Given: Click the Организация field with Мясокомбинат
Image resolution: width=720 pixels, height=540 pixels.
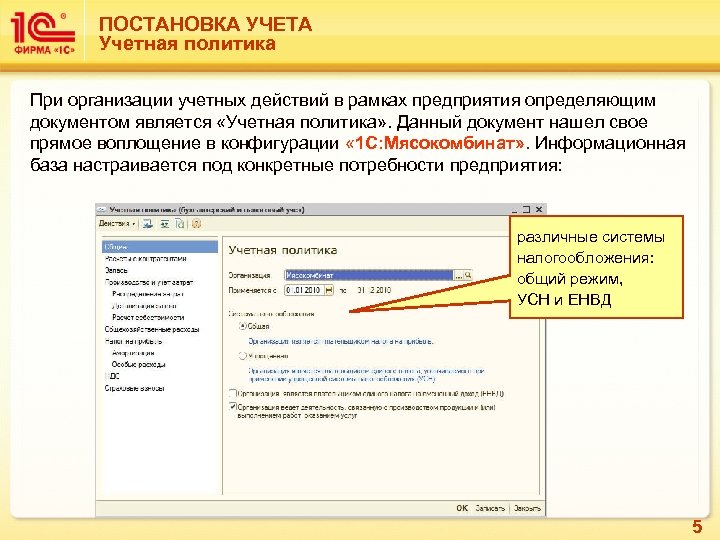Looking at the screenshot, I should pos(369,275).
